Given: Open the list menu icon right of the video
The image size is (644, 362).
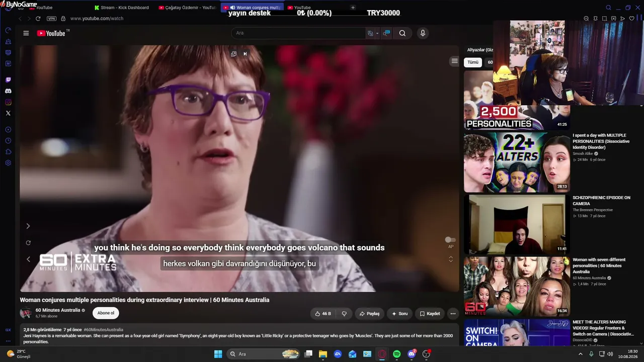Looking at the screenshot, I should pos(454,61).
